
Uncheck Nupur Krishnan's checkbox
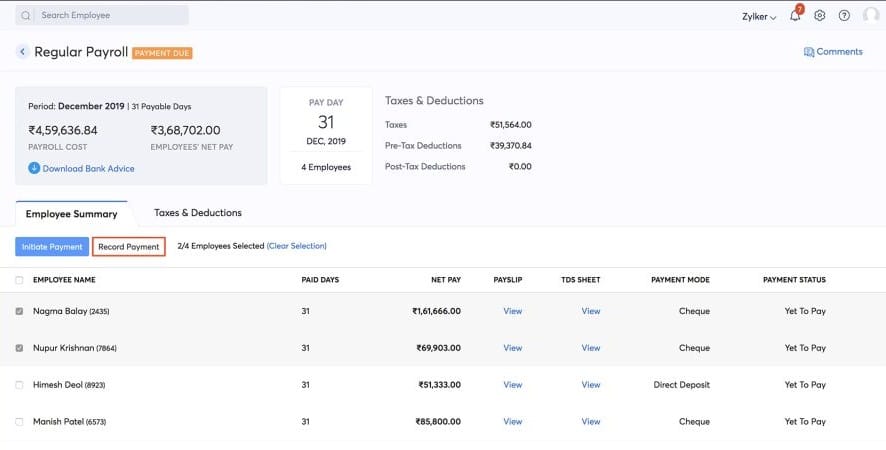19,348
